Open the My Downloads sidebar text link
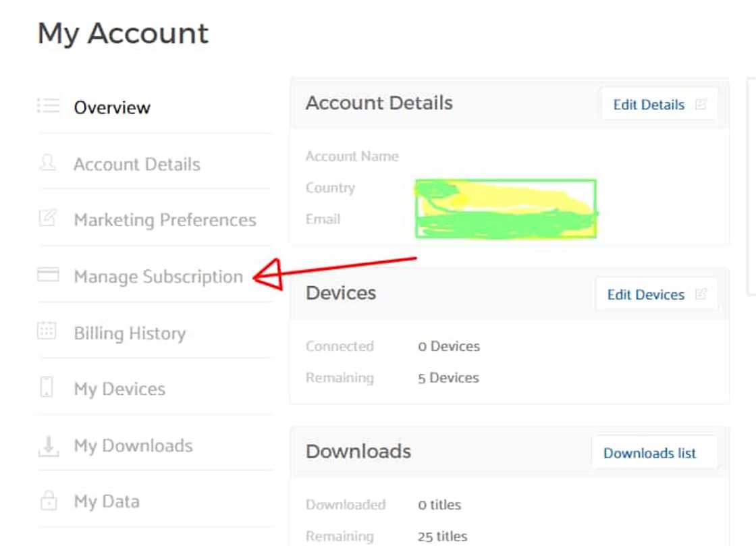The image size is (756, 546). (133, 445)
